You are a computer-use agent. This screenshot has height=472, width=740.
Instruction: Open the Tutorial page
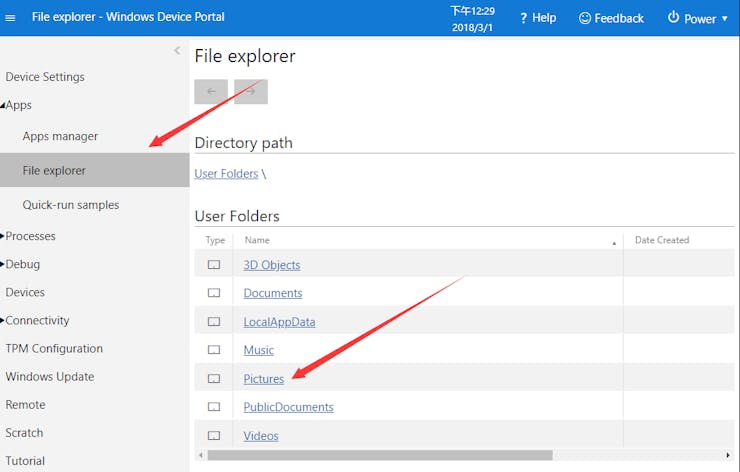coord(25,461)
